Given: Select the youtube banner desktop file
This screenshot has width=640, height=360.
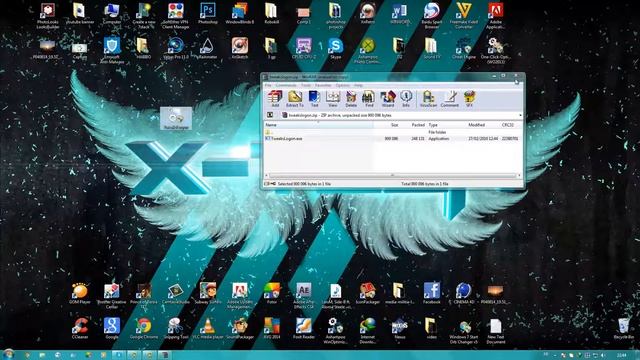Looking at the screenshot, I should pos(80,13).
